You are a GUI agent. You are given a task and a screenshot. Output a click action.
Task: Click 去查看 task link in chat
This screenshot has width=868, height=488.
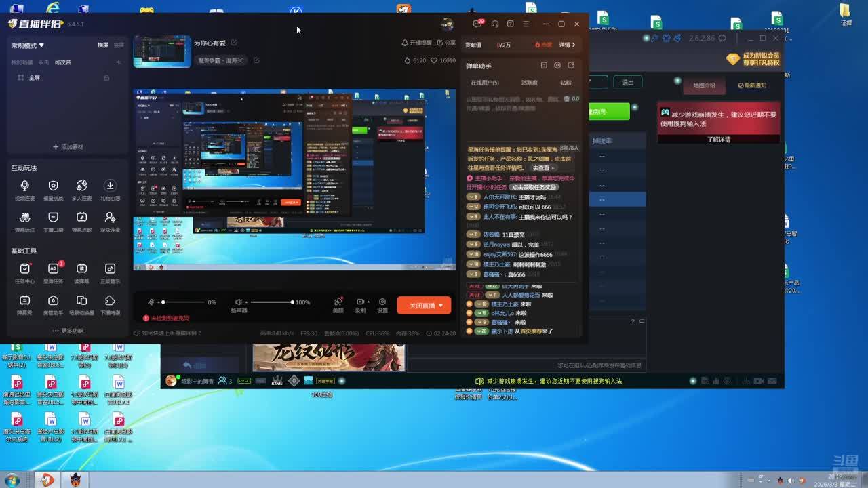543,167
